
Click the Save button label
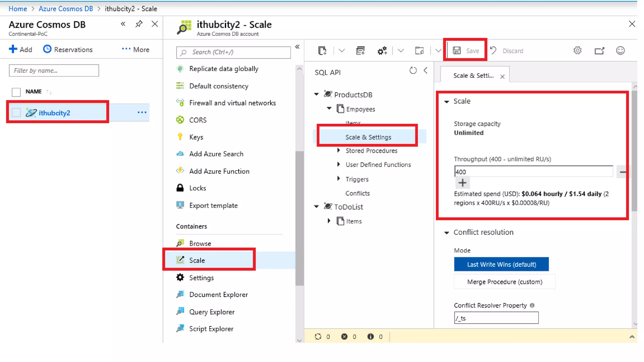(473, 51)
